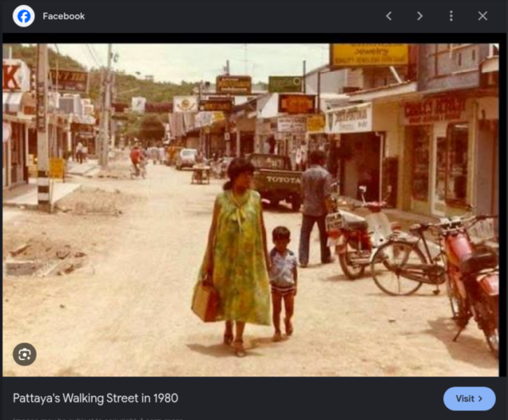The image size is (508, 420).
Task: Click the red motorcycle at the photo's right edge
Action: click(472, 279)
